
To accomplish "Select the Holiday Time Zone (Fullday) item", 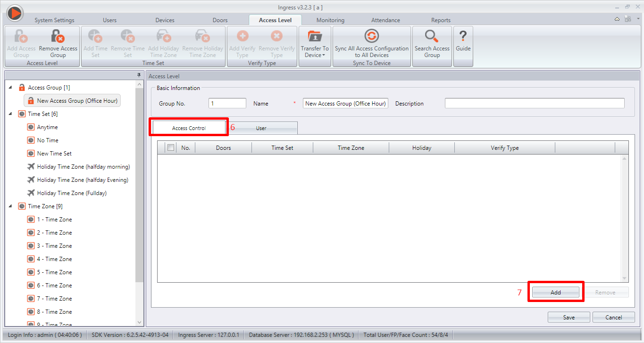I will [x=72, y=193].
